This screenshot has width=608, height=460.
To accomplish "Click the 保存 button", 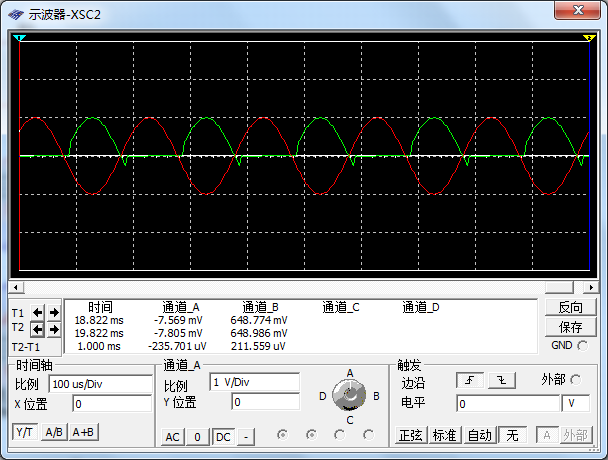I will tap(570, 327).
